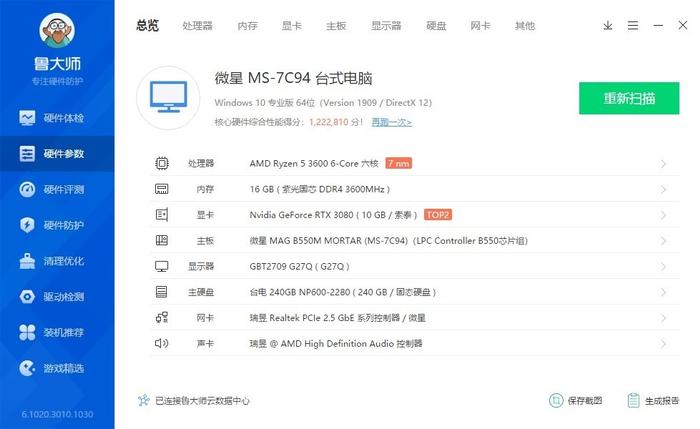Switch to the 显示器 tab
Screen dimensions: 700x429
point(386,26)
